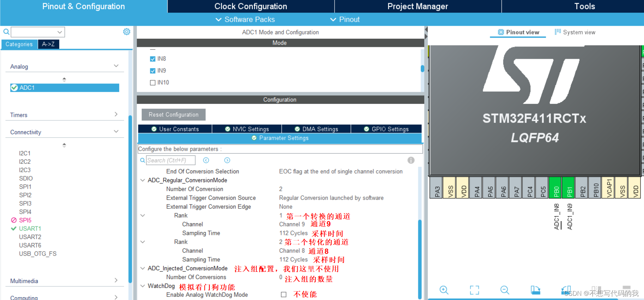Viewport: 644px width, 300px height.
Task: Go to next parameter search result arrow
Action: point(227,160)
